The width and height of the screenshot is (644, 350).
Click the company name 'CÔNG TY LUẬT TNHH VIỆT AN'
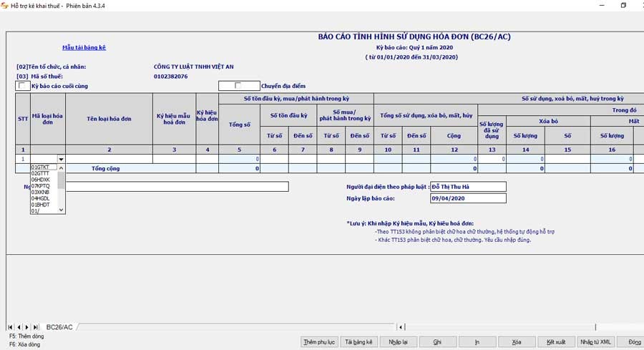pos(193,67)
